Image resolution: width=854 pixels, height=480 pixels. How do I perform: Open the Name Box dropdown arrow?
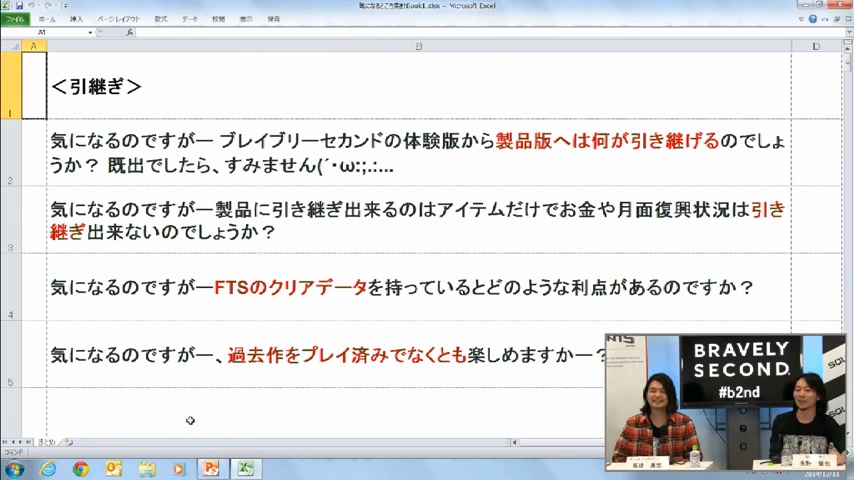90,33
